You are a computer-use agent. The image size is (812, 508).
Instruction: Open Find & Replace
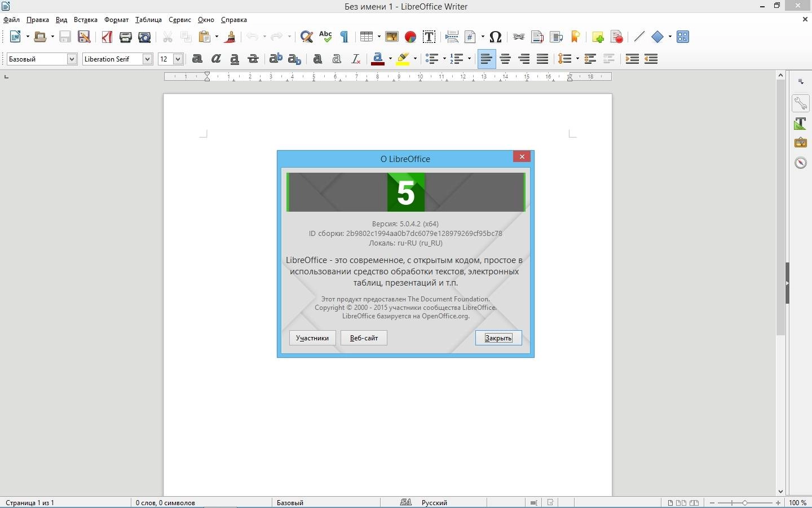[307, 37]
